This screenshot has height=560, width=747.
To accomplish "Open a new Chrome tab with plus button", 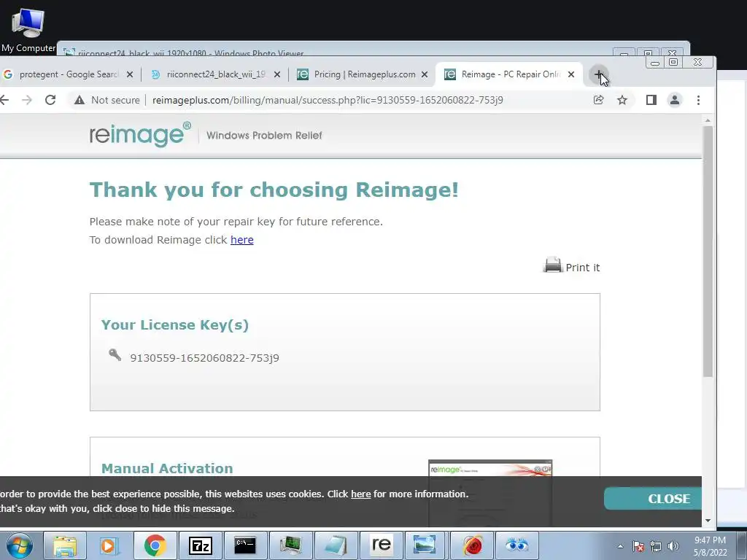I will click(598, 75).
